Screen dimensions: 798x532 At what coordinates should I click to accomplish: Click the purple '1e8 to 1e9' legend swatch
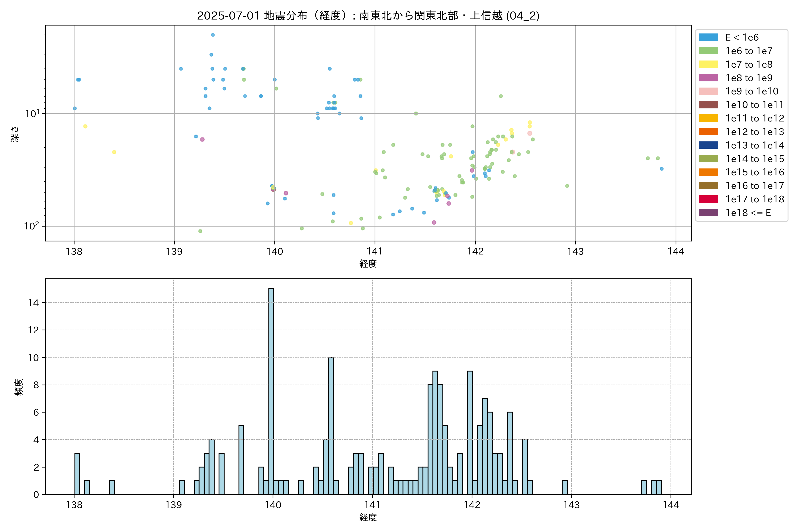[708, 78]
